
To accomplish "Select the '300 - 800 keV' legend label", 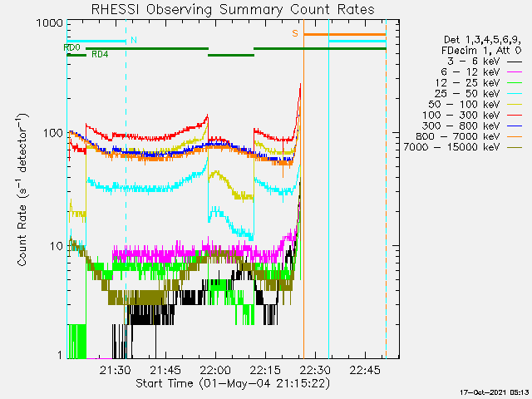I will pyautogui.click(x=461, y=126).
